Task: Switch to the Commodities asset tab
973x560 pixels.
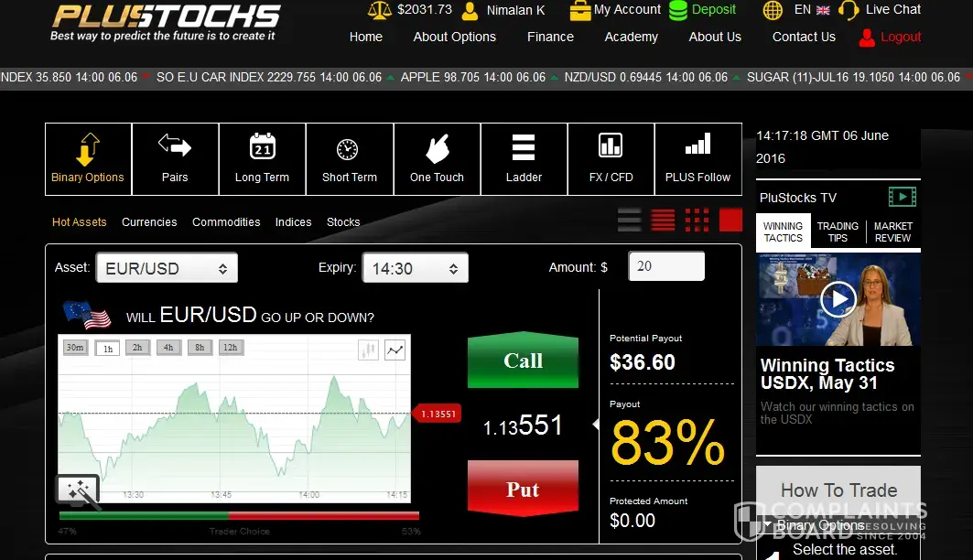Action: (x=226, y=222)
